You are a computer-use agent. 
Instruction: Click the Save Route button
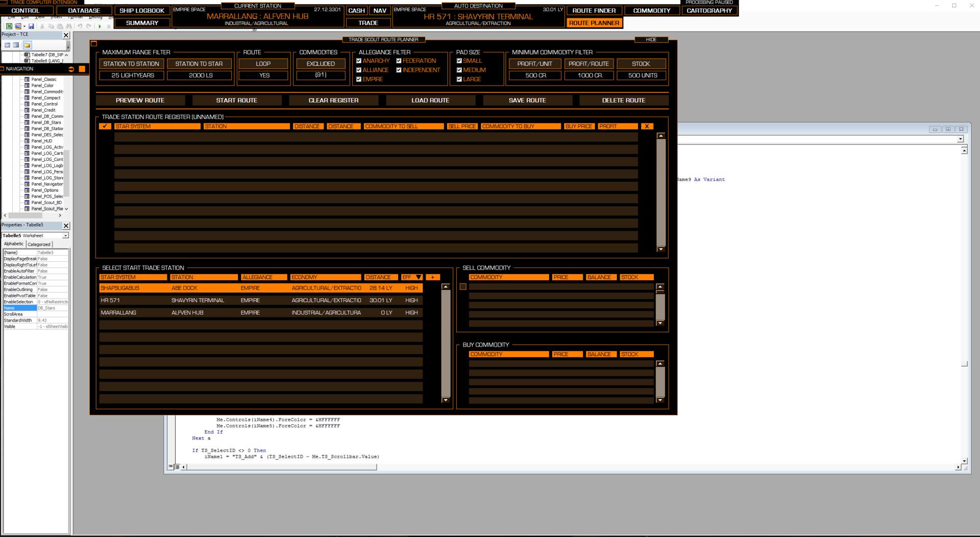point(527,100)
